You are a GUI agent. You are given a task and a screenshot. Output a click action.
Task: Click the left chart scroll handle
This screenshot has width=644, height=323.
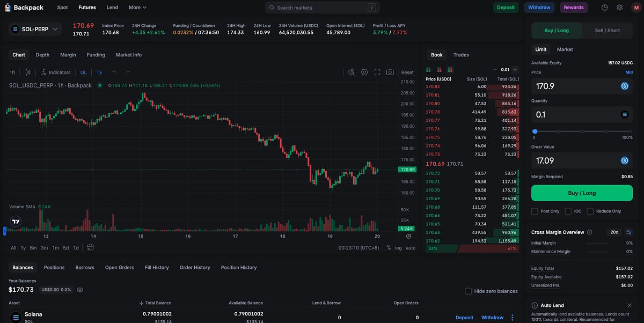(x=4, y=231)
